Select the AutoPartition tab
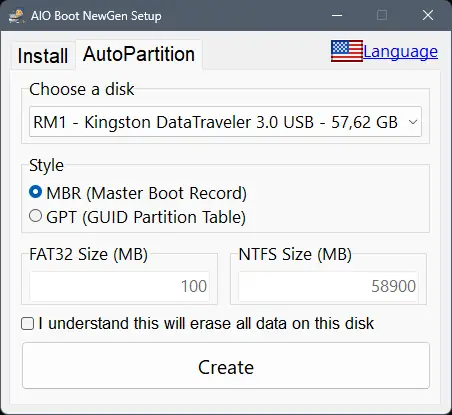Image resolution: width=452 pixels, height=415 pixels. pyautogui.click(x=139, y=54)
